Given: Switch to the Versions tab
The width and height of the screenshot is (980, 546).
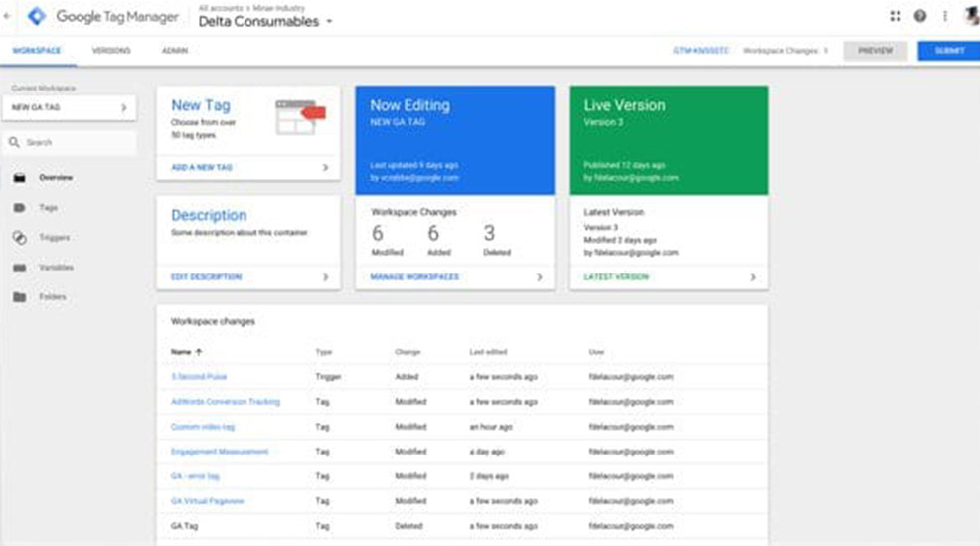Looking at the screenshot, I should coord(110,51).
